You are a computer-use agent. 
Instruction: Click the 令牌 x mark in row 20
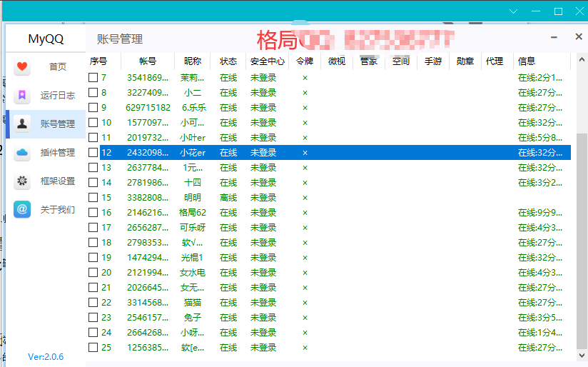(x=305, y=273)
